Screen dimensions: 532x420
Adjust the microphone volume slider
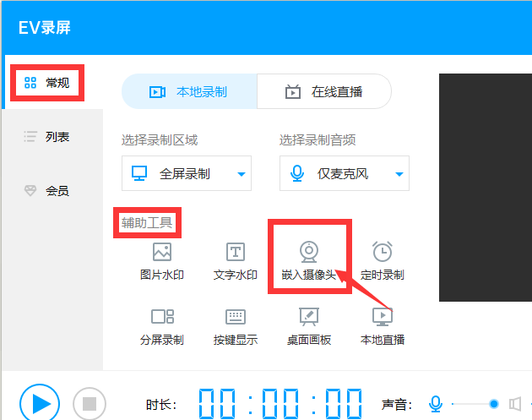(x=475, y=404)
